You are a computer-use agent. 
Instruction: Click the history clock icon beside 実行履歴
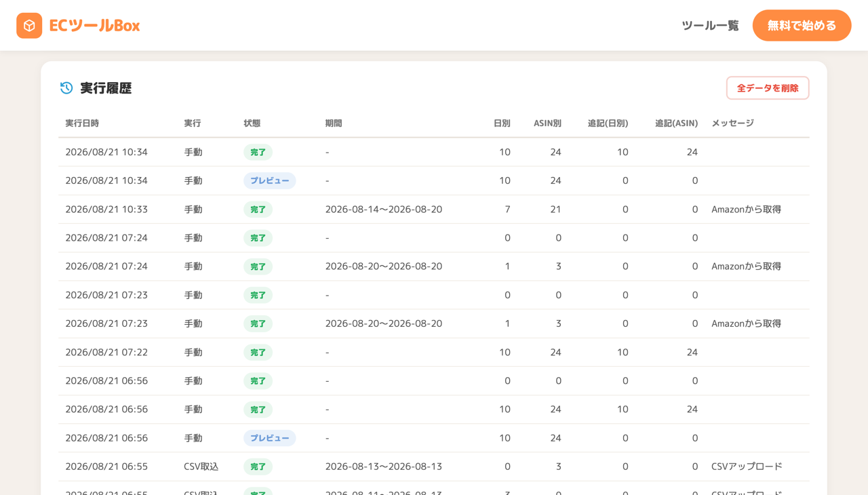(x=66, y=88)
